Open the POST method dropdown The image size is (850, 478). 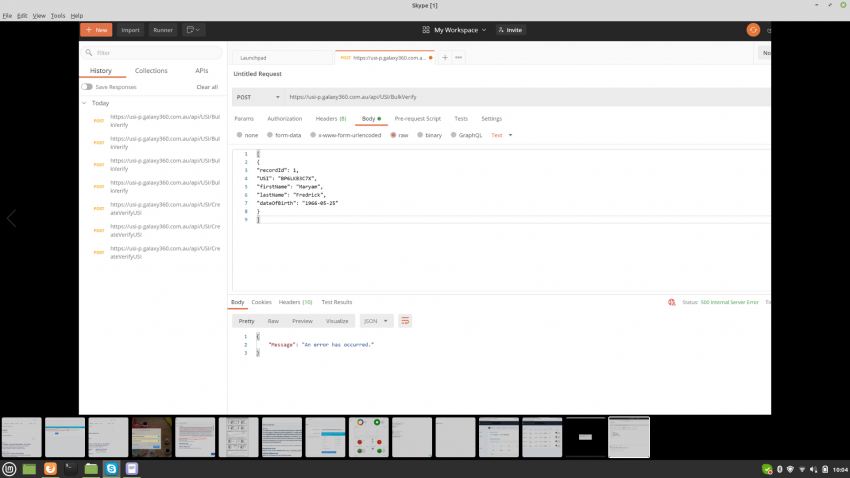(257, 97)
